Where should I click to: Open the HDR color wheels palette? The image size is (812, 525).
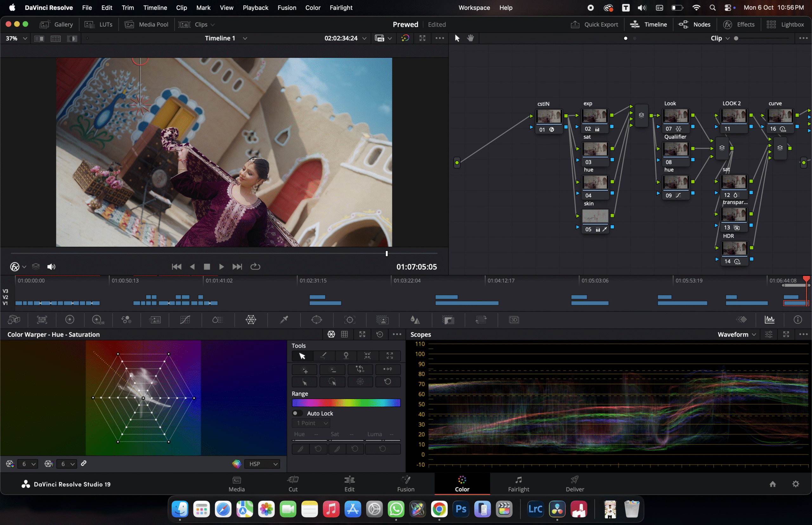point(98,320)
